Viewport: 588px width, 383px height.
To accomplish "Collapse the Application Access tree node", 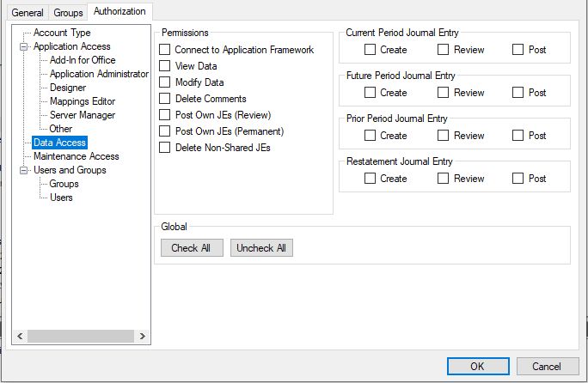I will pyautogui.click(x=23, y=46).
